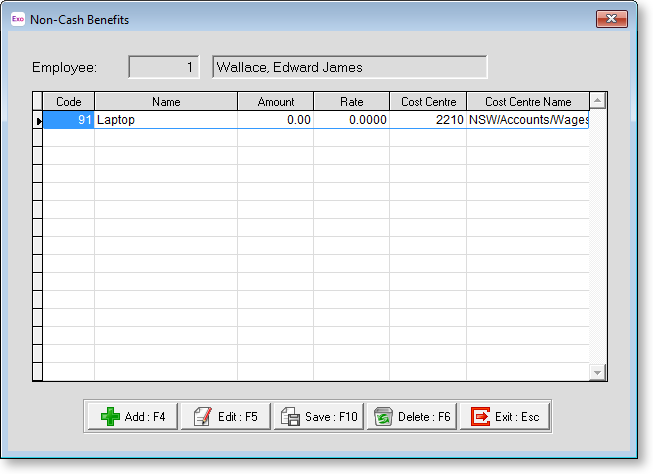This screenshot has width=653, height=474.
Task: Click the Delete recycle bin icon
Action: point(382,417)
